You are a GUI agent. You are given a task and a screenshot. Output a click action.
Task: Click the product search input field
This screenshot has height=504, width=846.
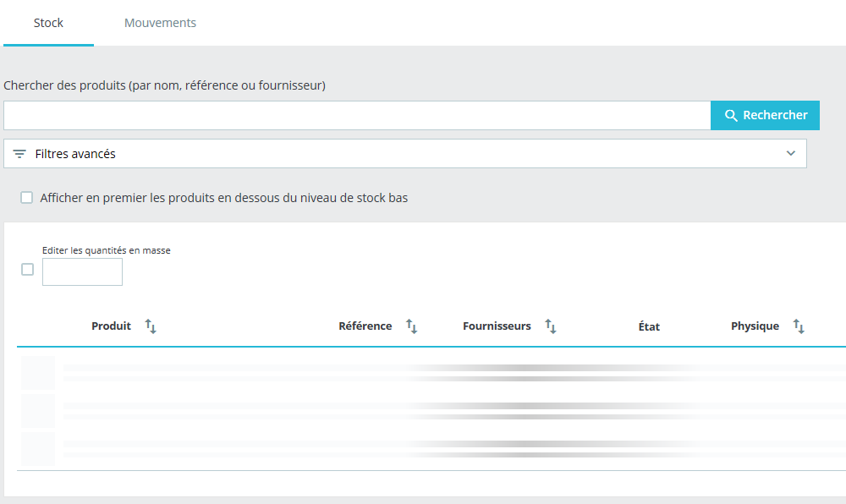[357, 115]
